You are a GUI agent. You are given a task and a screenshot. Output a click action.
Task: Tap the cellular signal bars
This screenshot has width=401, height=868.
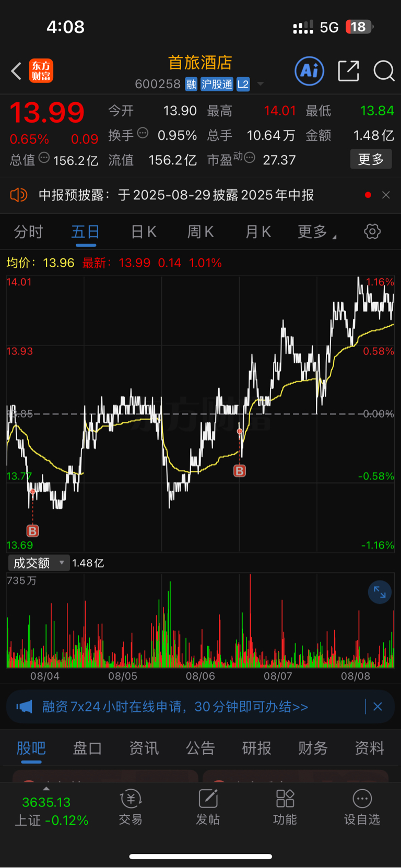[x=303, y=27]
